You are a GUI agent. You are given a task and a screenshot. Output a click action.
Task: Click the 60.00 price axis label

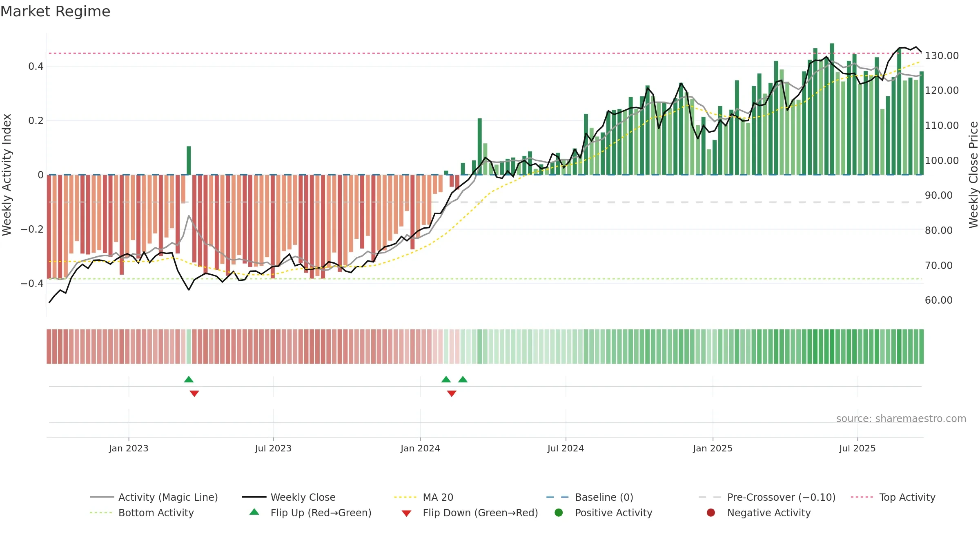tap(939, 300)
